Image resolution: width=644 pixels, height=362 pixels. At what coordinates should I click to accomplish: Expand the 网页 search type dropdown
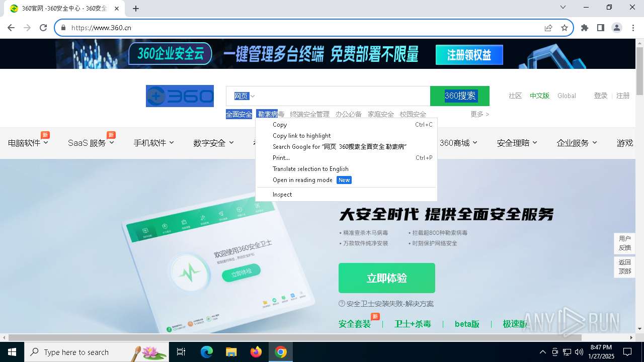(x=245, y=96)
